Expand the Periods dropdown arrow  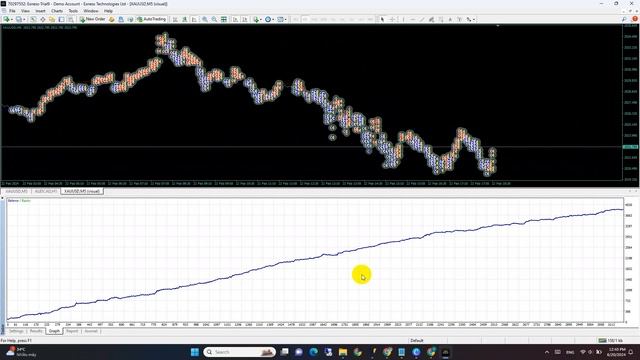273,19
